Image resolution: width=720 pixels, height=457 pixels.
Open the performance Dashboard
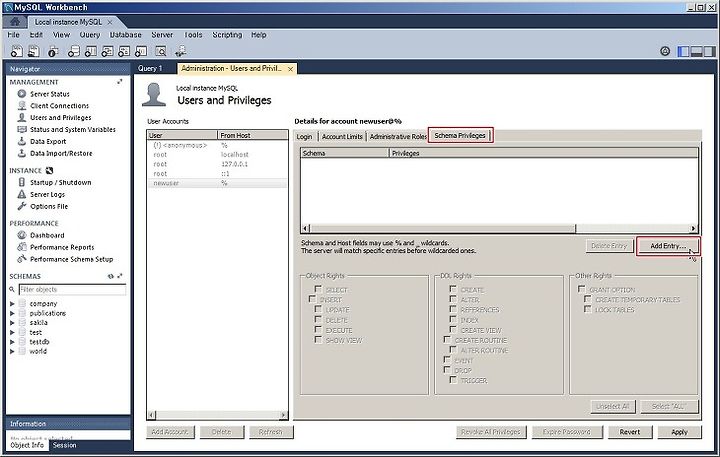click(47, 235)
